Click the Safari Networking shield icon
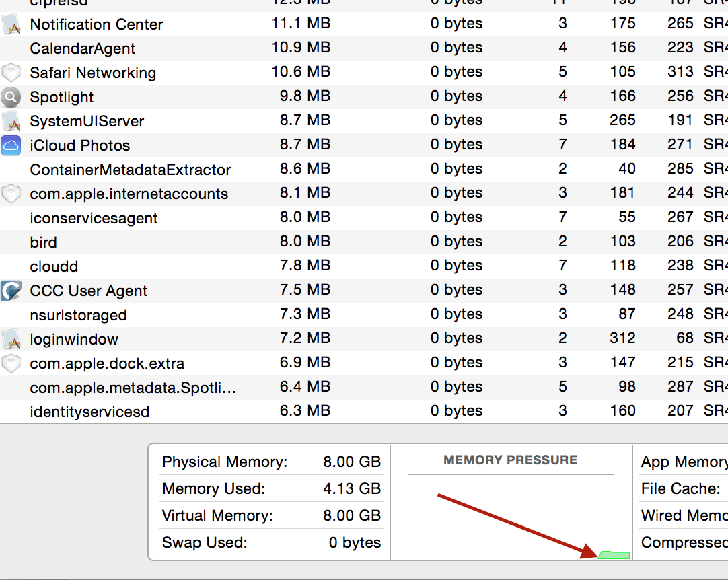The height and width of the screenshot is (580, 728). click(x=11, y=73)
